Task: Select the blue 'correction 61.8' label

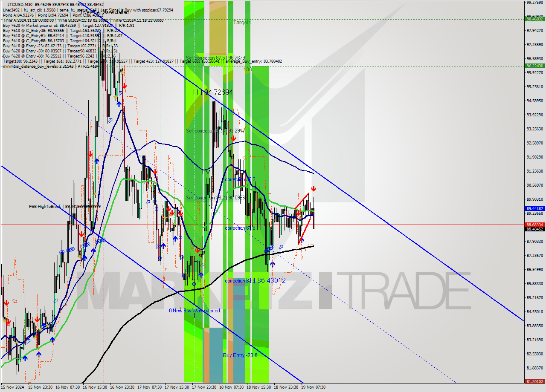Action: tap(240, 228)
